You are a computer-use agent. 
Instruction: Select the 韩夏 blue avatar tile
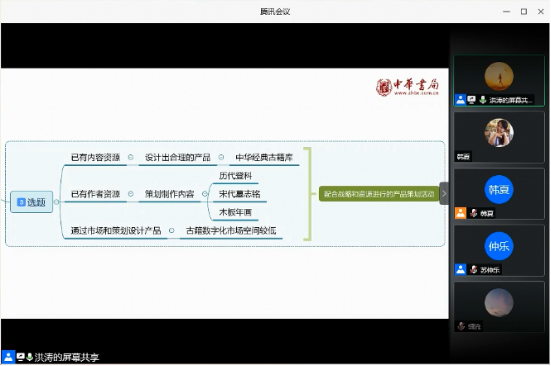499,190
